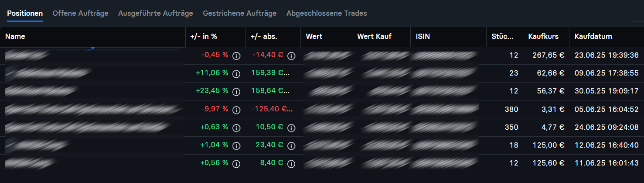The image size is (644, 183).
Task: Open info icon next to +0,63 %
Action: 237,128
